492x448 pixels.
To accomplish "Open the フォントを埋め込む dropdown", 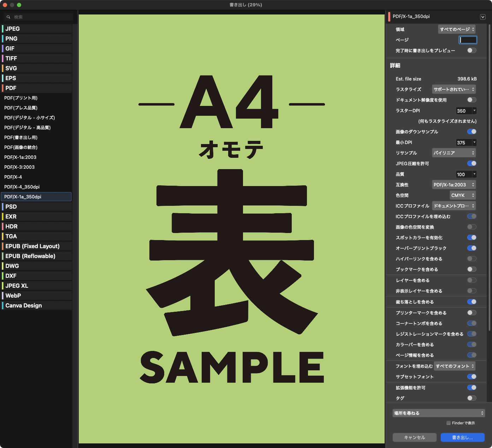I will tap(455, 366).
